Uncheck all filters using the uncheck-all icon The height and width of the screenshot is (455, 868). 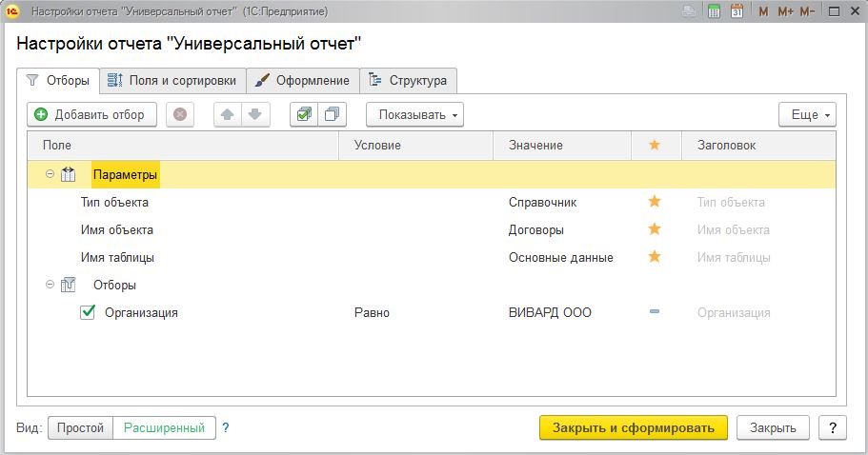click(333, 114)
